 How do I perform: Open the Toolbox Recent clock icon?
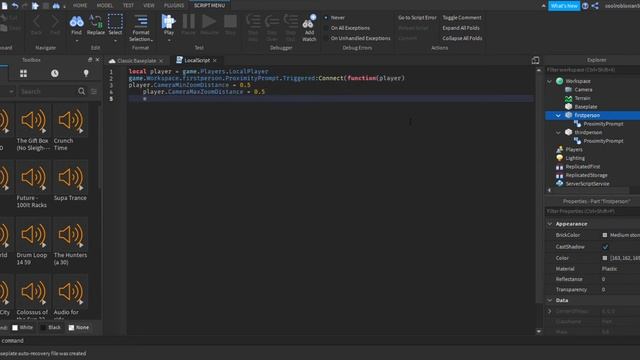[55, 73]
